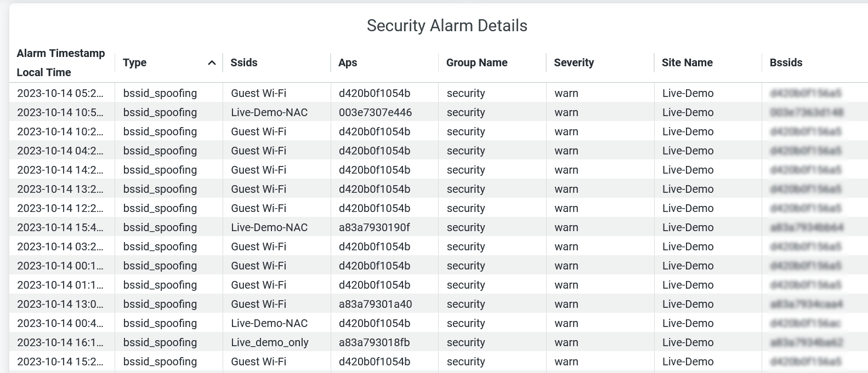The height and width of the screenshot is (373, 868).
Task: Click the Ssids column header
Action: coord(244,62)
